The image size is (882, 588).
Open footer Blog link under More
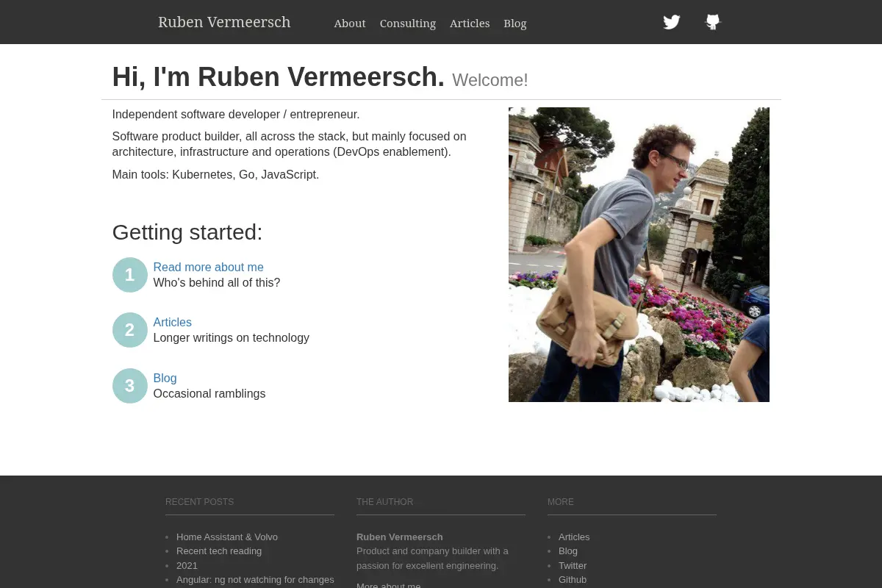coord(568,551)
